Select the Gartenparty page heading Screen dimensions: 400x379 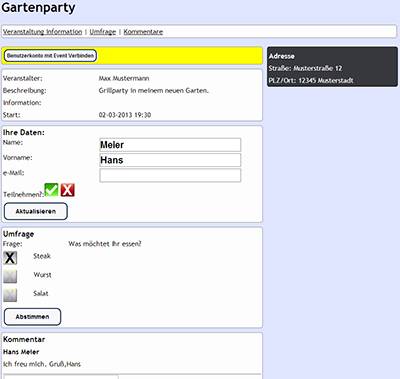pyautogui.click(x=38, y=8)
